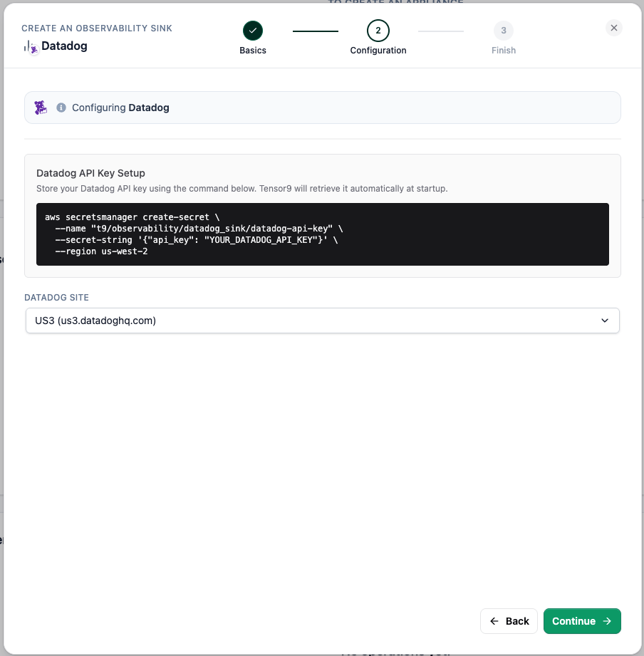Close the observability sink dialog

click(613, 28)
